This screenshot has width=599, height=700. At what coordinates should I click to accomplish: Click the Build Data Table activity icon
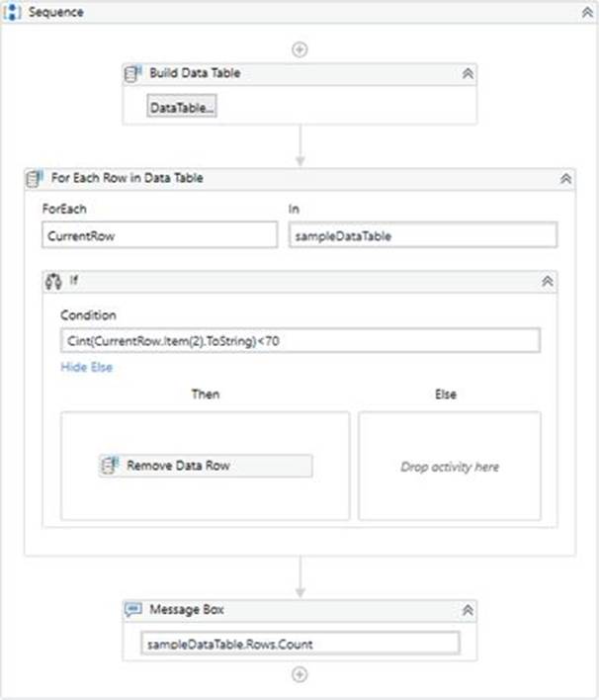pyautogui.click(x=134, y=73)
